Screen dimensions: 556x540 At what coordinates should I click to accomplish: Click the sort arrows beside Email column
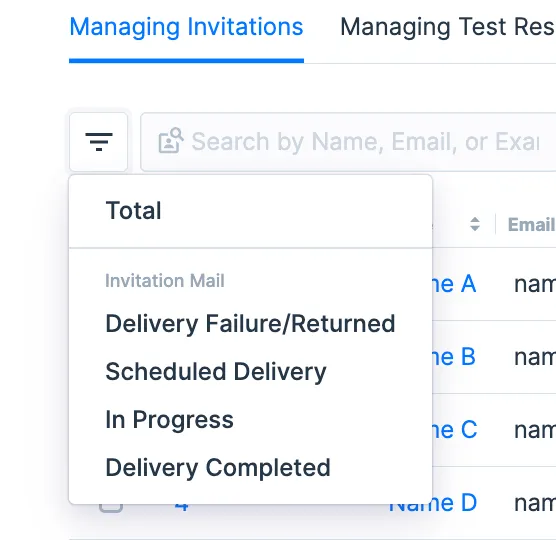(x=475, y=224)
